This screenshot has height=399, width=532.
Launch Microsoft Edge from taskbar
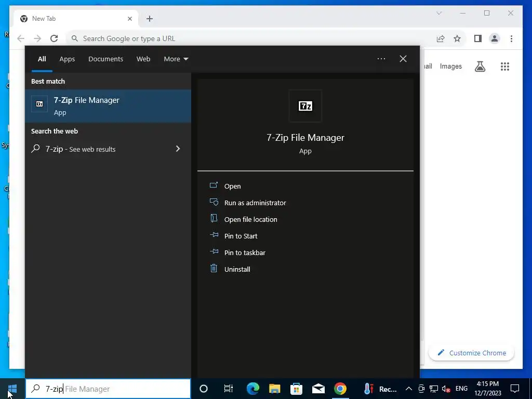click(x=253, y=389)
